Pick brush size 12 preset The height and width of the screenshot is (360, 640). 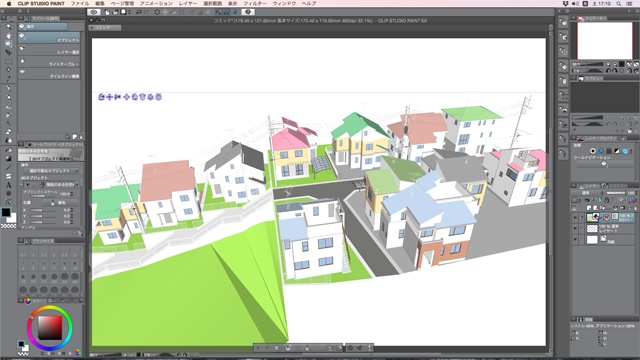(x=23, y=278)
